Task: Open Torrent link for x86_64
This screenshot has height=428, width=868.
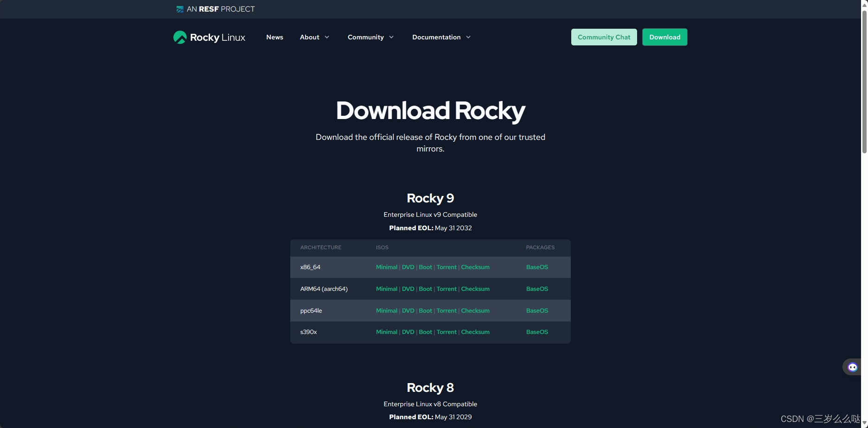Action: click(447, 267)
